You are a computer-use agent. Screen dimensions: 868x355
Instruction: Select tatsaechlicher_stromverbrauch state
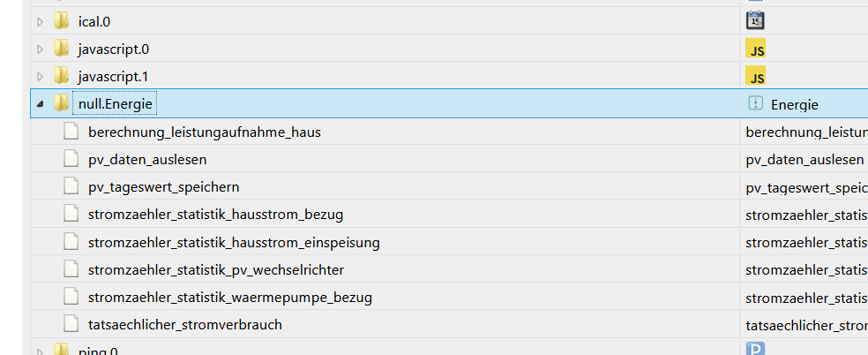[185, 324]
